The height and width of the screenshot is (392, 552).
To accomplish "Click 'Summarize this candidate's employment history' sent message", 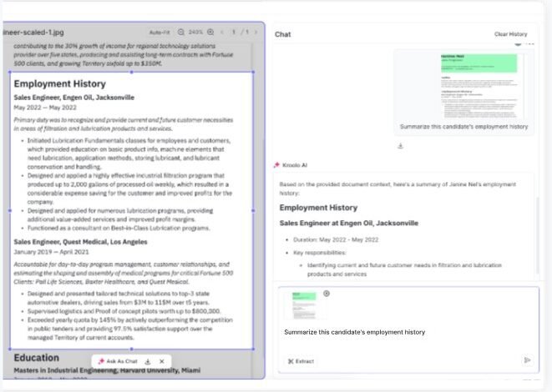I will pyautogui.click(x=464, y=127).
